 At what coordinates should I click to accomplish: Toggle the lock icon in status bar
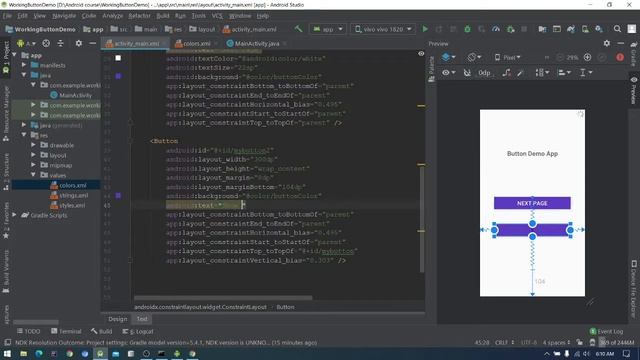pyautogui.click(x=580, y=342)
